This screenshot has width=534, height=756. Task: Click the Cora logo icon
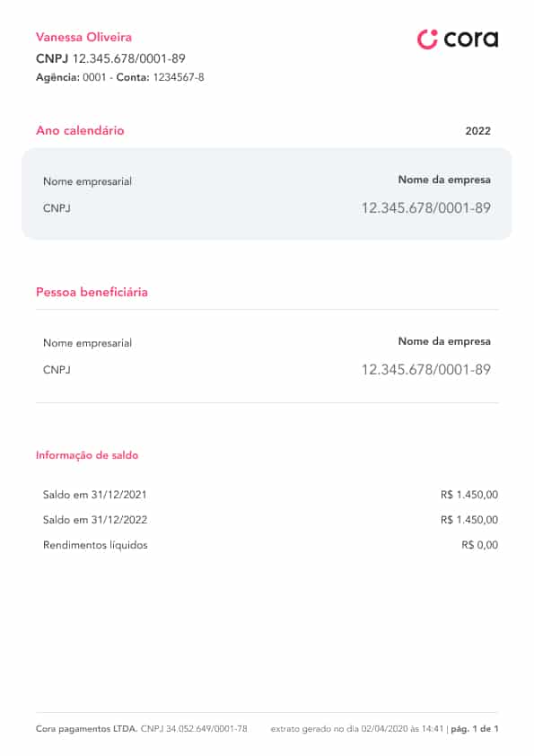(427, 39)
